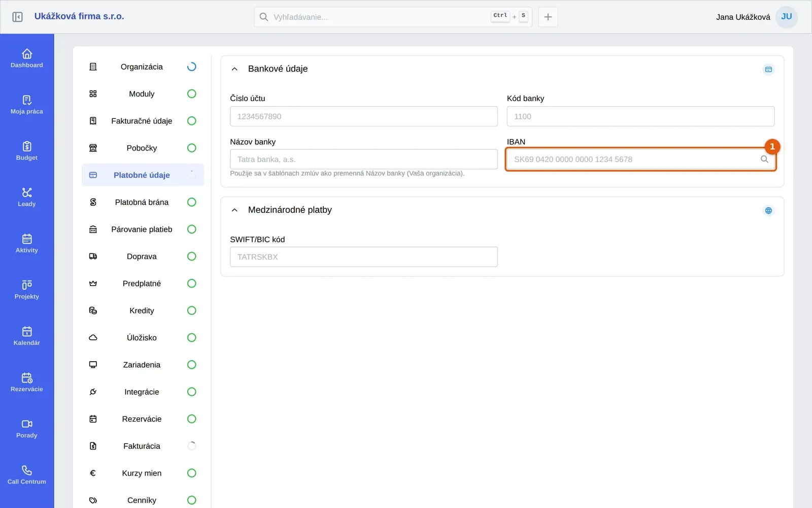
Task: Click the Číslo účtu input field
Action: [x=364, y=116]
